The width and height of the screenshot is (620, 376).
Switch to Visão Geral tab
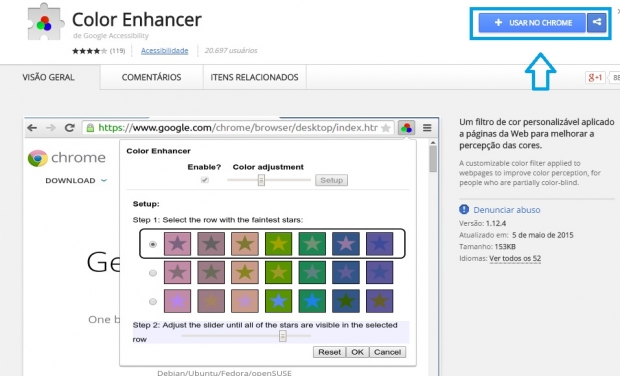tap(48, 77)
